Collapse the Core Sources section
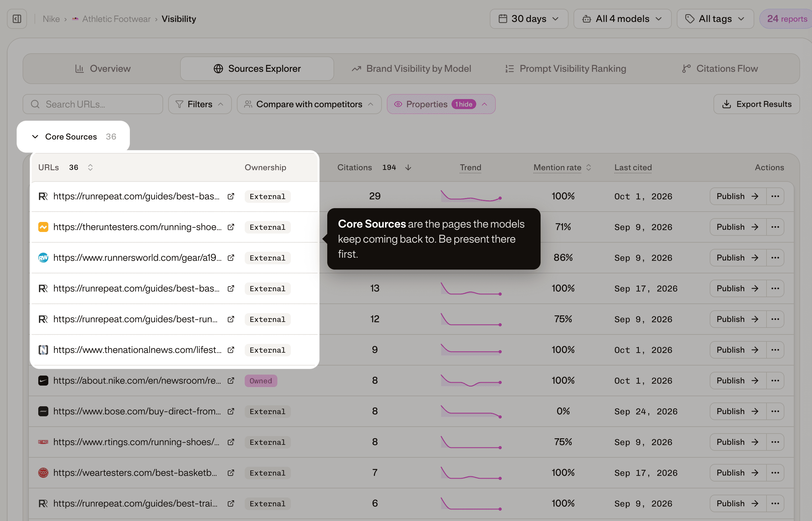812x521 pixels. (x=35, y=137)
